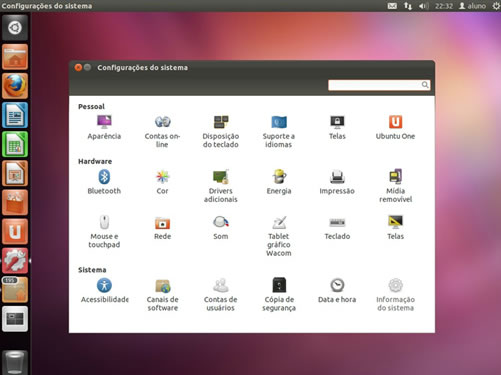The image size is (501, 375).
Task: Launch LibreOffice Writer from launcher
Action: (x=15, y=115)
